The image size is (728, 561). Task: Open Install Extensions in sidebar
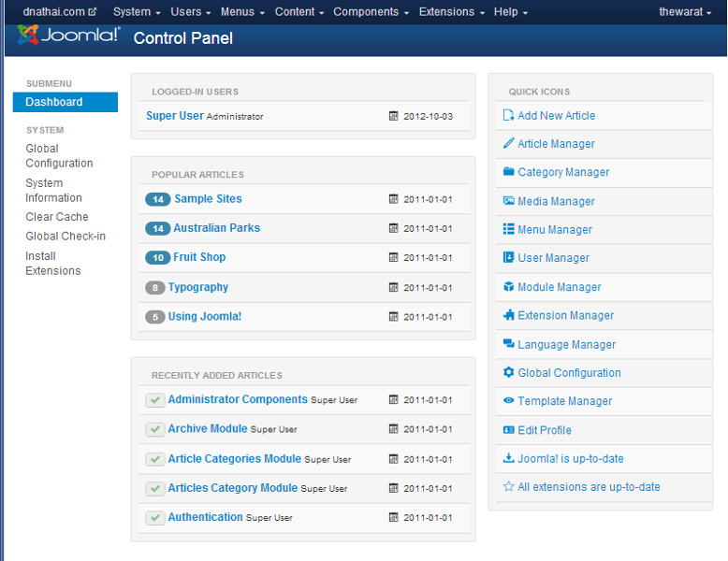coord(53,263)
